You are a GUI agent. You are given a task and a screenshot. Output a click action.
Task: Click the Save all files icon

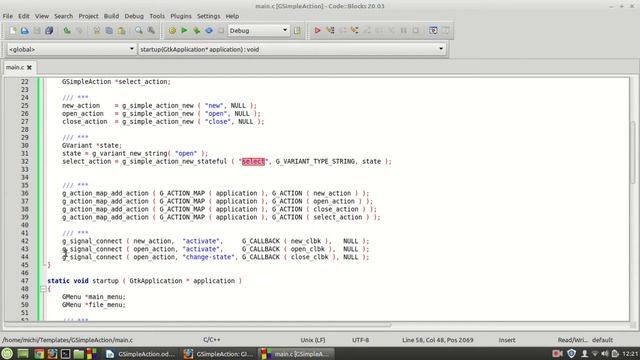(49, 31)
